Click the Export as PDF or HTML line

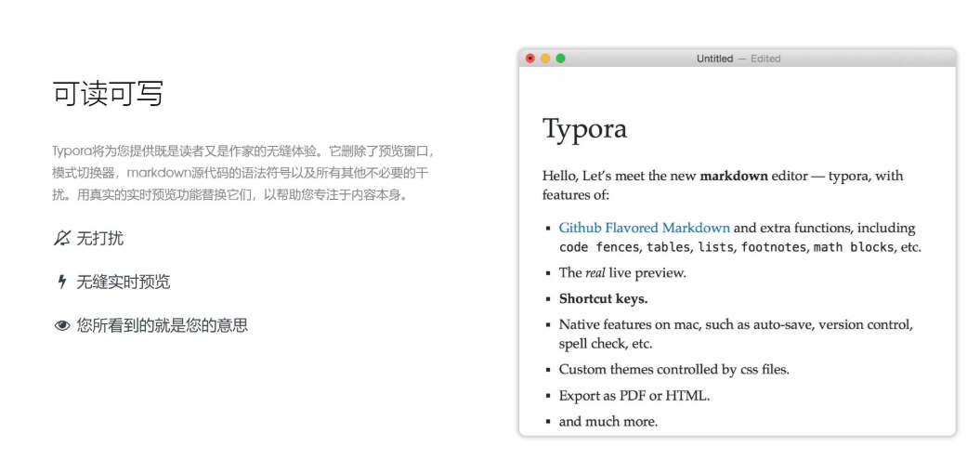tap(634, 396)
